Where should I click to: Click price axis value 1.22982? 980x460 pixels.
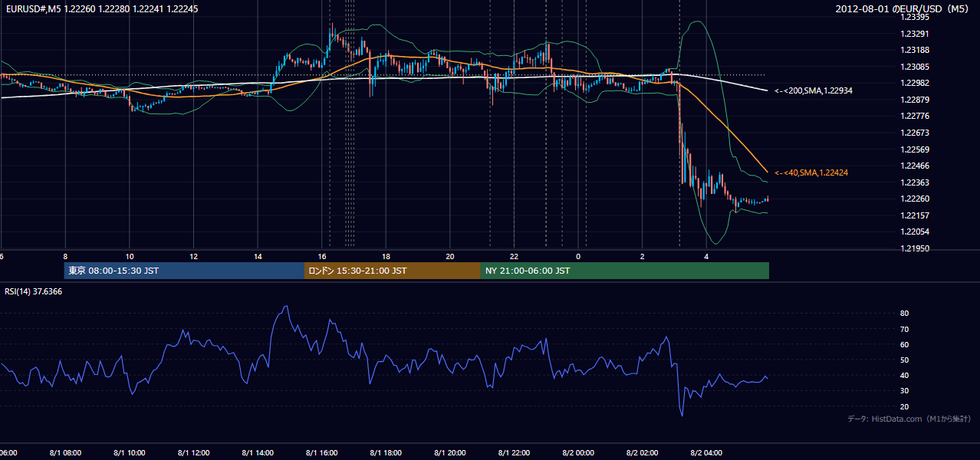(915, 83)
